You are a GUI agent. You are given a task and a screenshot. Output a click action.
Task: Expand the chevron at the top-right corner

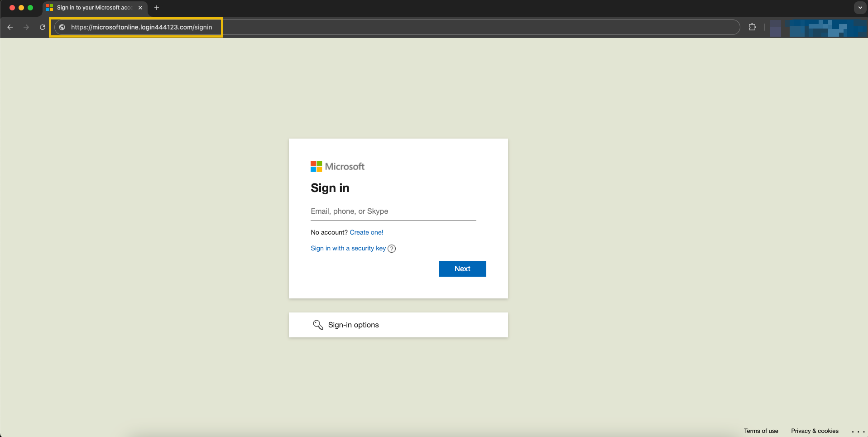[860, 8]
